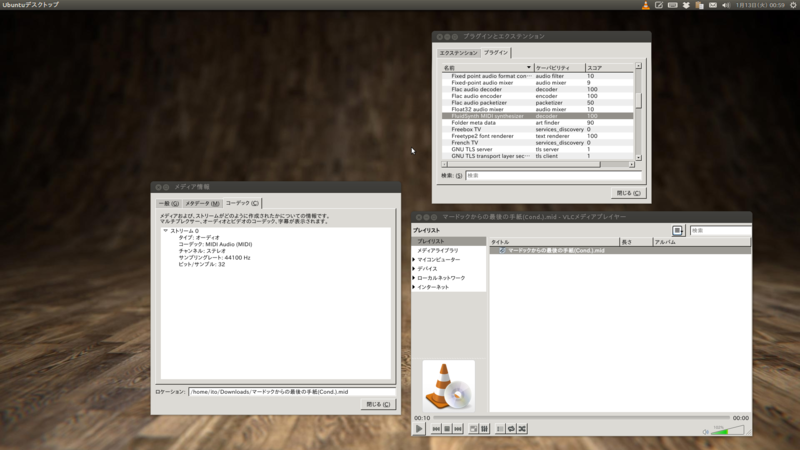Select the Freebox TV plugin row
Image resolution: width=800 pixels, height=450 pixels.
537,129
